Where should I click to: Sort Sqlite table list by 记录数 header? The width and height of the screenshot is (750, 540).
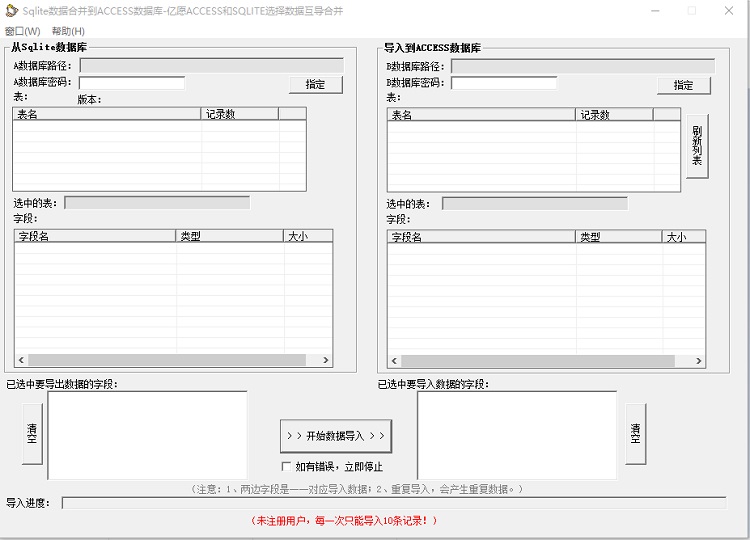pyautogui.click(x=240, y=114)
